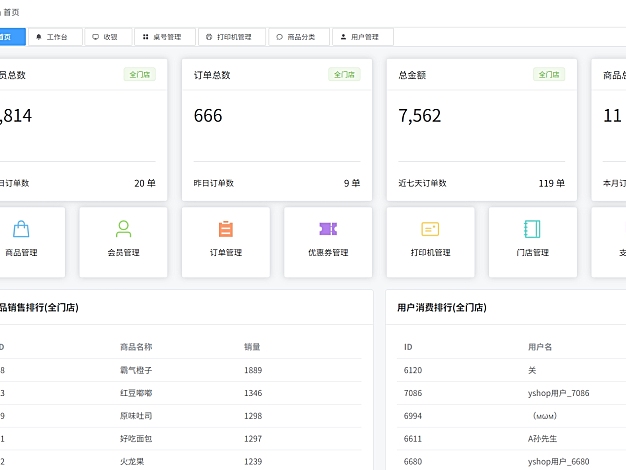Click the printer icon on 打印机管理 tab
626x470 pixels.
[209, 37]
